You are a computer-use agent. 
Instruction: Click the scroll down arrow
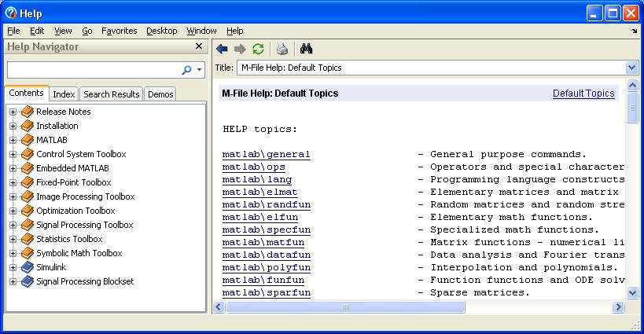(632, 292)
